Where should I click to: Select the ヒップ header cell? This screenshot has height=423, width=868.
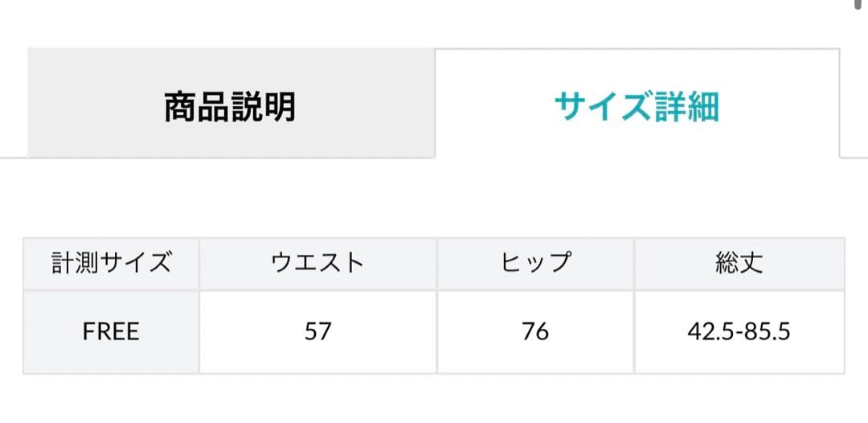pyautogui.click(x=535, y=263)
